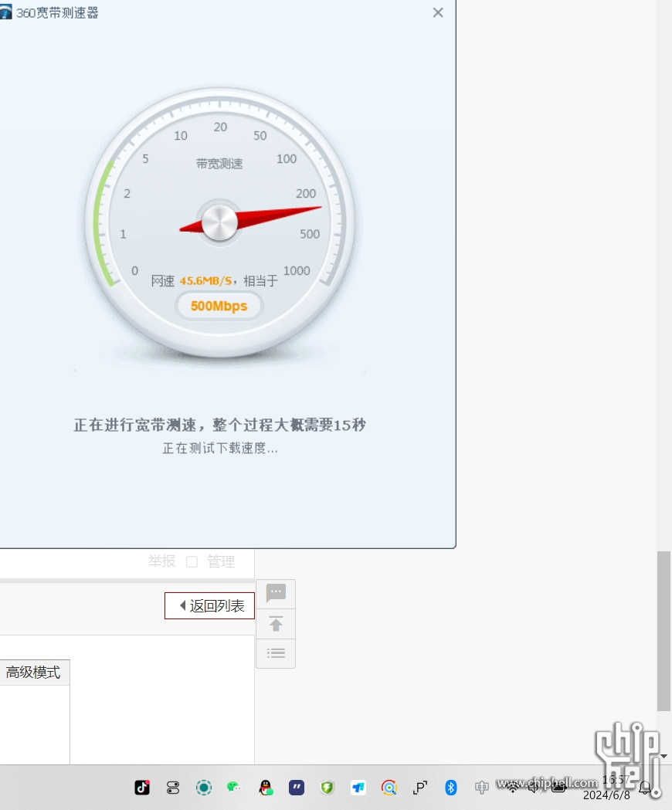Open the notification bell in the taskbar
Image resolution: width=672 pixels, height=810 pixels.
645,788
